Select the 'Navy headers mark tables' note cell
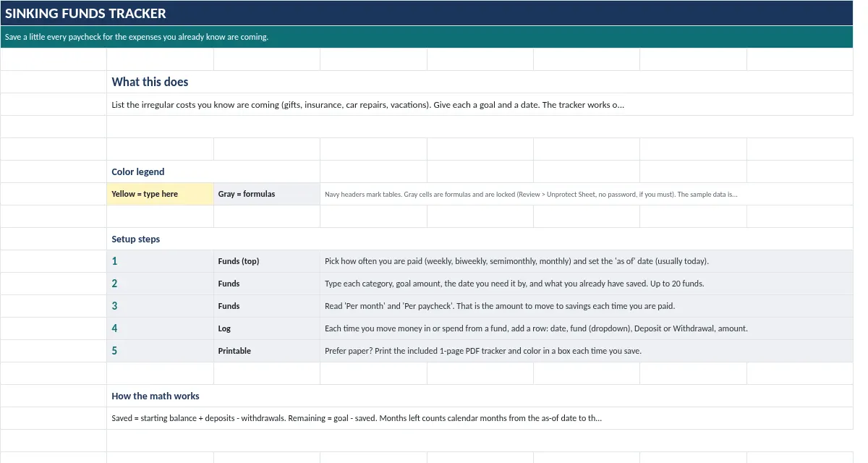This screenshot has height=463, width=868. pyautogui.click(x=587, y=194)
